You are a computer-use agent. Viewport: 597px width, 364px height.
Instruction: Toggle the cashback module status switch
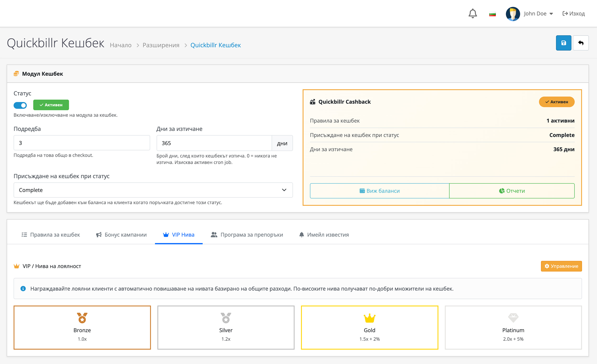[20, 105]
